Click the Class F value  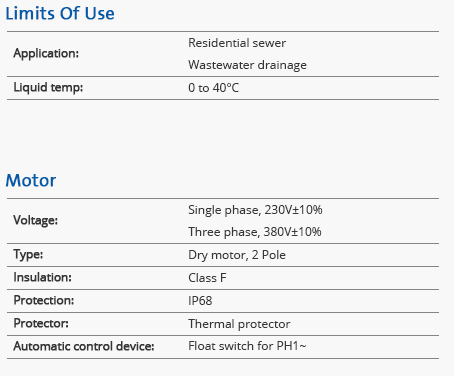coord(207,278)
